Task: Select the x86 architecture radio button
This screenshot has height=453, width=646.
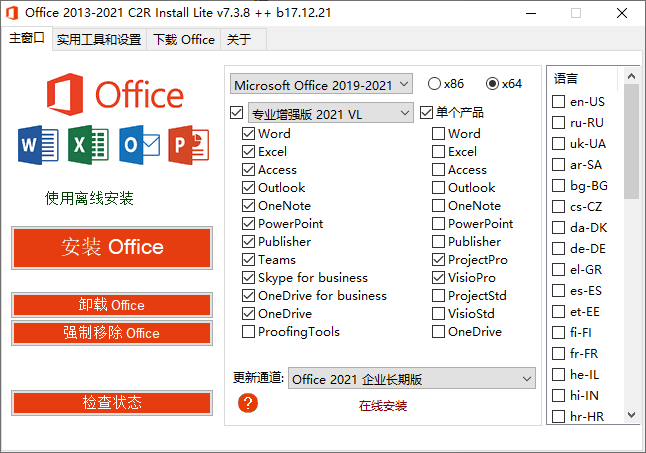Action: (434, 84)
